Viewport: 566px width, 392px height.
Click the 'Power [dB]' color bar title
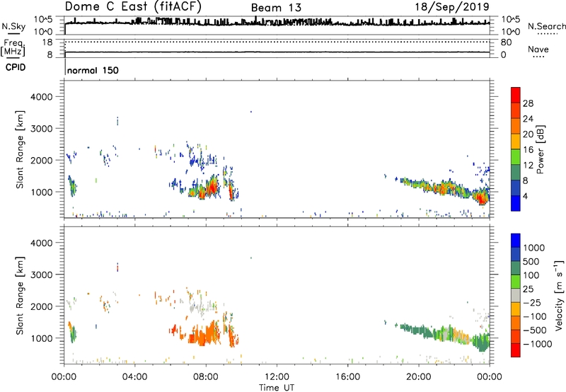pyautogui.click(x=541, y=149)
